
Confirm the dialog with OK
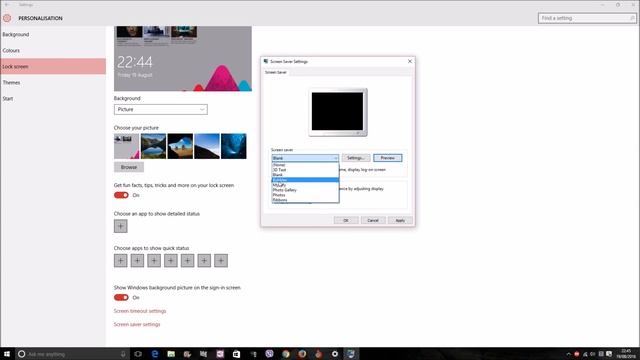(x=346, y=220)
